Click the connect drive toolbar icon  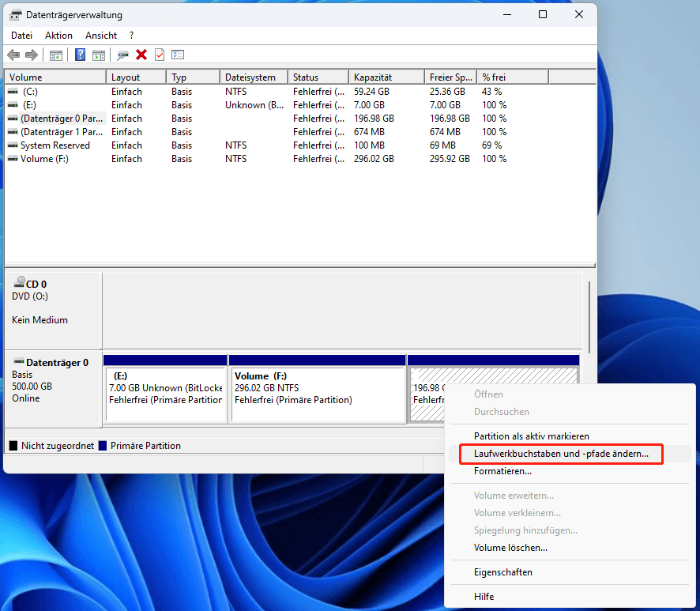[x=122, y=55]
